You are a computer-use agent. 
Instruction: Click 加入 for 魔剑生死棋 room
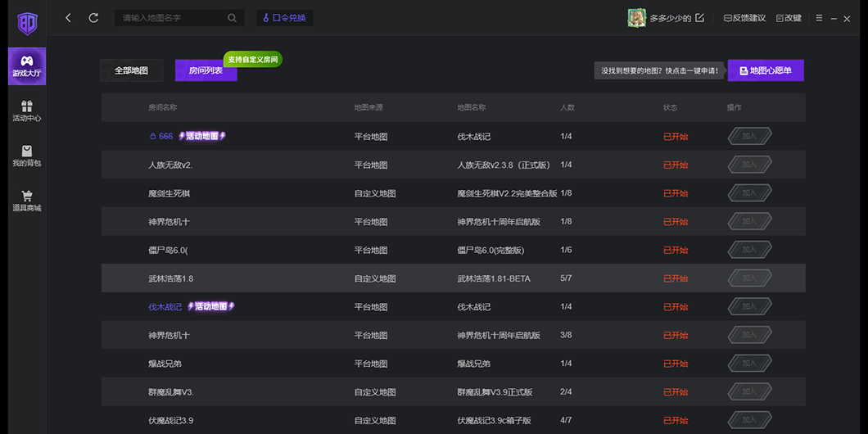click(749, 192)
